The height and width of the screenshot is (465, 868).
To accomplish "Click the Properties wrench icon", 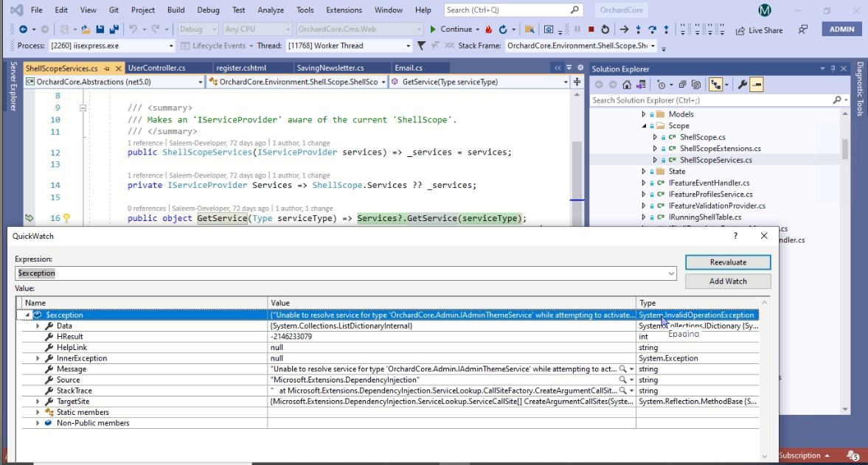I will [743, 85].
